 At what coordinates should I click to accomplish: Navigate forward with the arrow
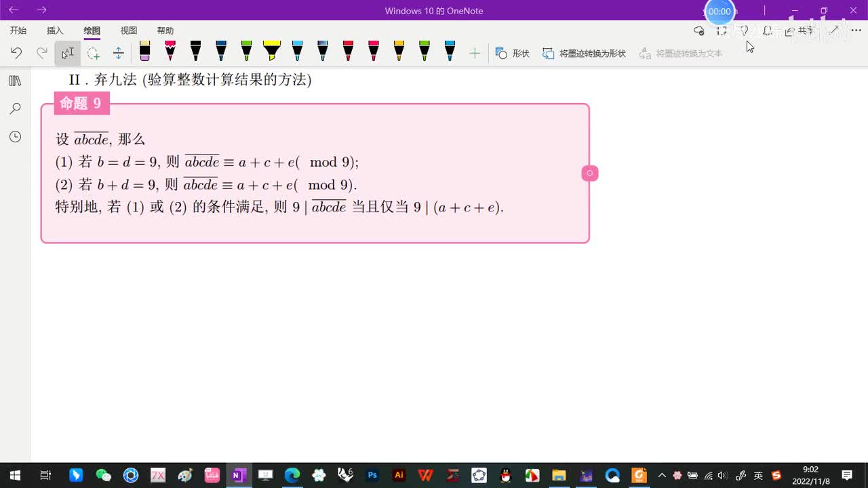pos(41,10)
